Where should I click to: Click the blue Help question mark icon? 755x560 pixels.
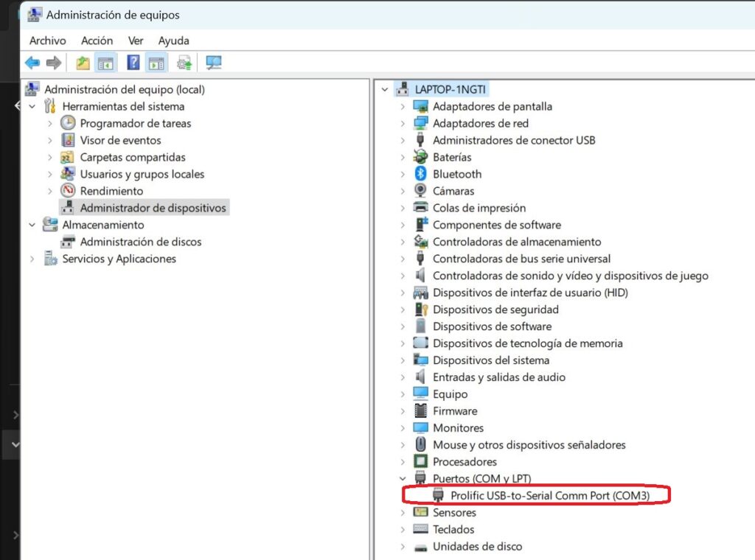tap(133, 63)
